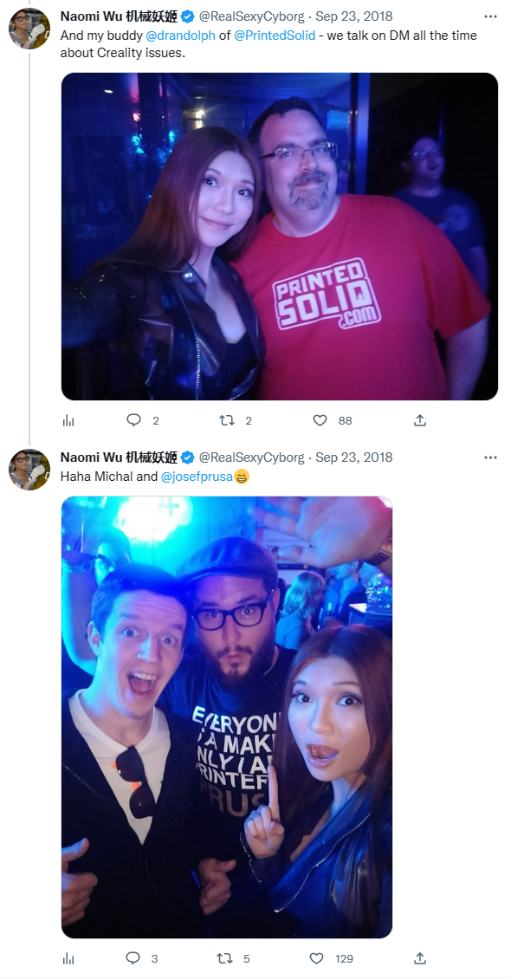Image resolution: width=511 pixels, height=980 pixels.
Task: Open analytics icon on second tweet
Action: click(68, 958)
